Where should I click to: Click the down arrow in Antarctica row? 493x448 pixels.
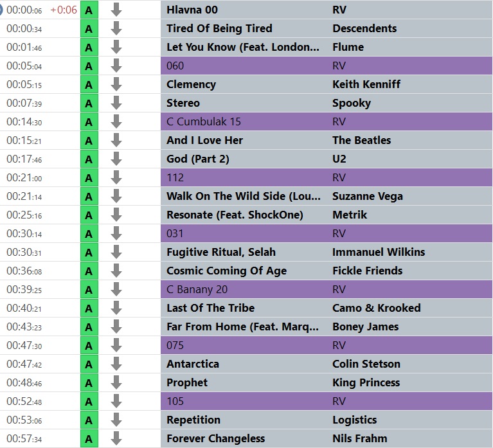(116, 364)
